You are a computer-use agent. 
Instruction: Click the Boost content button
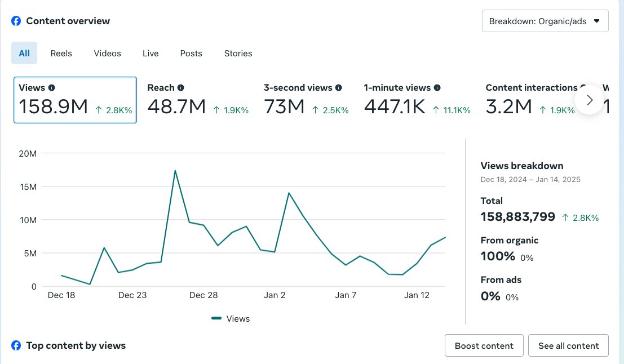(x=484, y=346)
